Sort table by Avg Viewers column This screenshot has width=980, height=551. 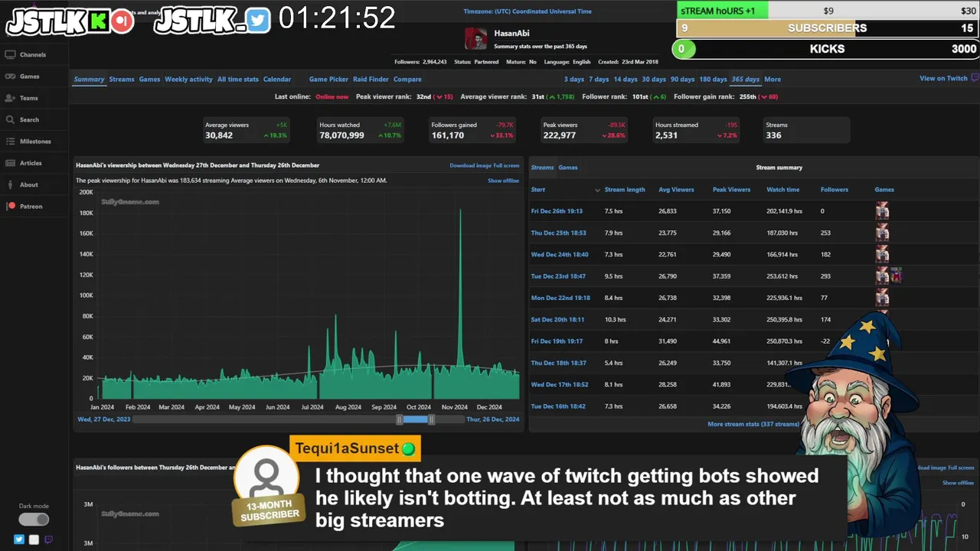(x=676, y=190)
